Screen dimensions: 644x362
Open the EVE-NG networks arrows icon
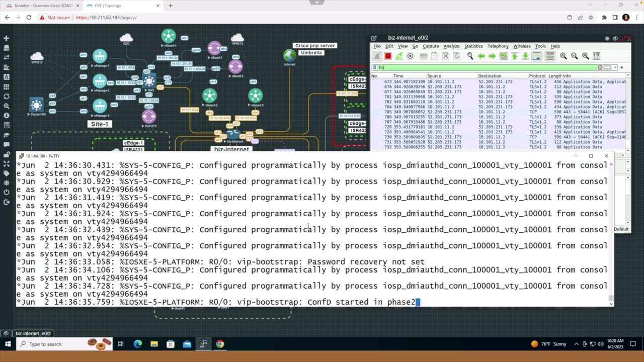click(6, 57)
